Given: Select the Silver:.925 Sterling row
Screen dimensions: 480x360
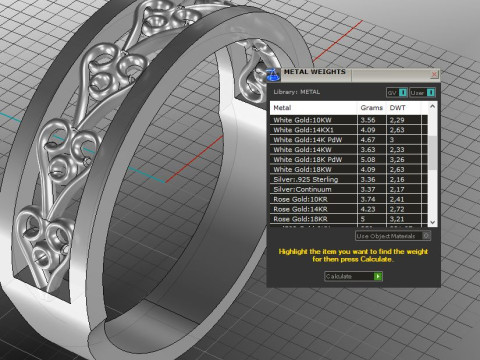Looking at the screenshot, I should point(349,179).
